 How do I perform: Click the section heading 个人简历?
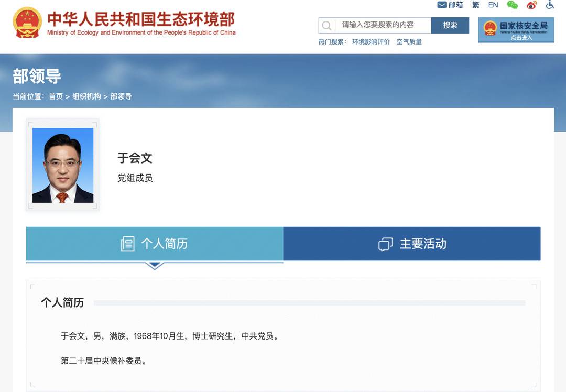(62, 302)
